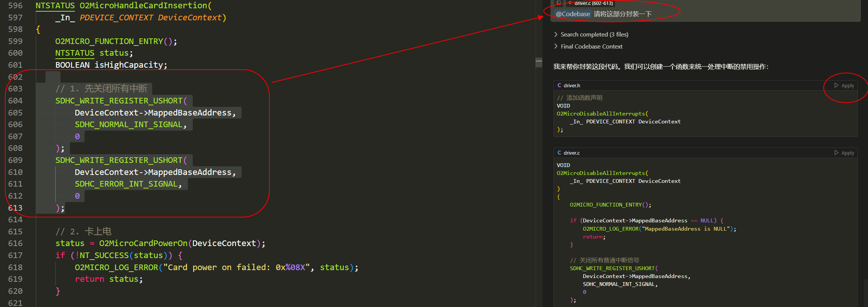This screenshot has width=868, height=307.
Task: Click O2MicroHandleCardInsertion function name
Action: 144,6
